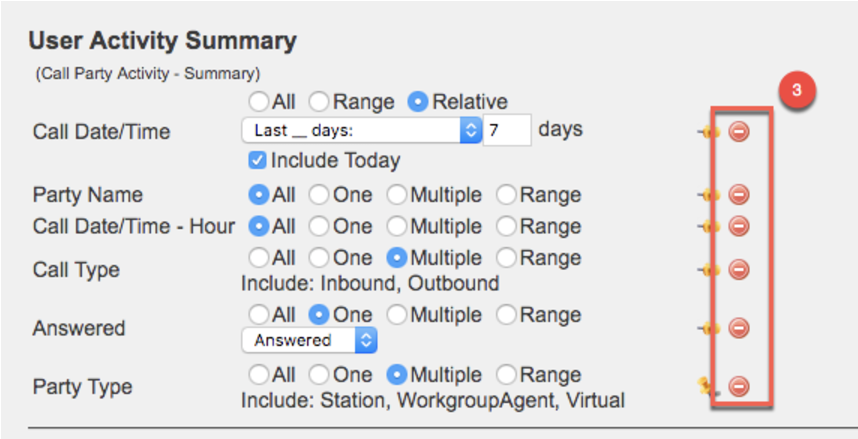The width and height of the screenshot is (858, 439).
Task: Set Call Type to All
Action: click(x=259, y=257)
